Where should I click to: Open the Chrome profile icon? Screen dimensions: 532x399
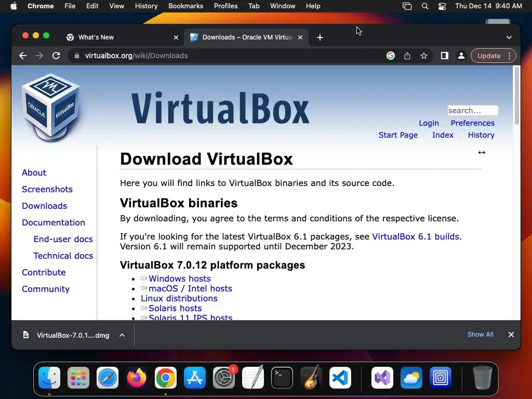click(x=461, y=56)
